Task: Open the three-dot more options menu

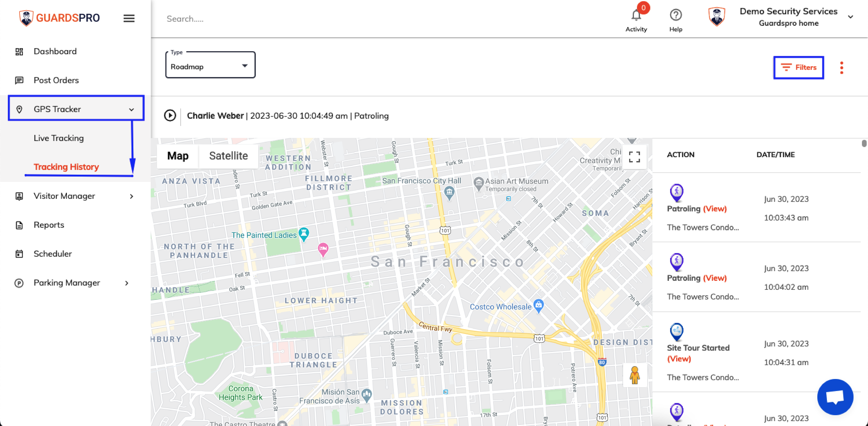Action: pos(841,68)
